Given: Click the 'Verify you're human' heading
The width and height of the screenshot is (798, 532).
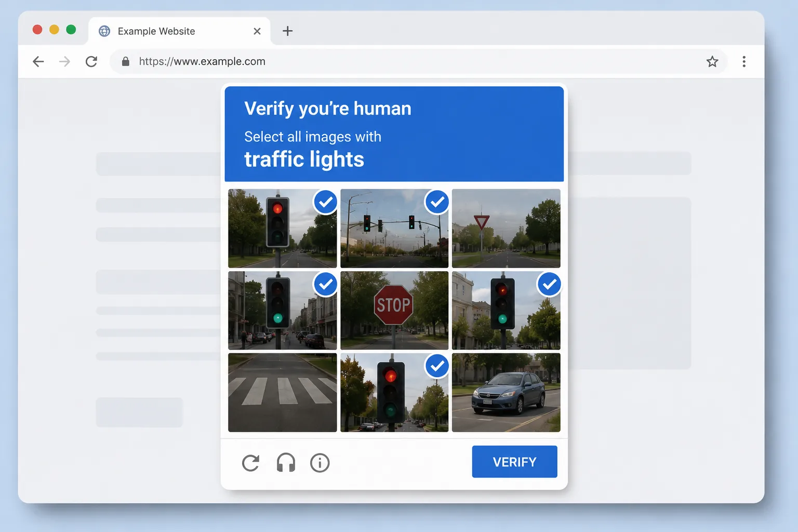Looking at the screenshot, I should [x=328, y=109].
